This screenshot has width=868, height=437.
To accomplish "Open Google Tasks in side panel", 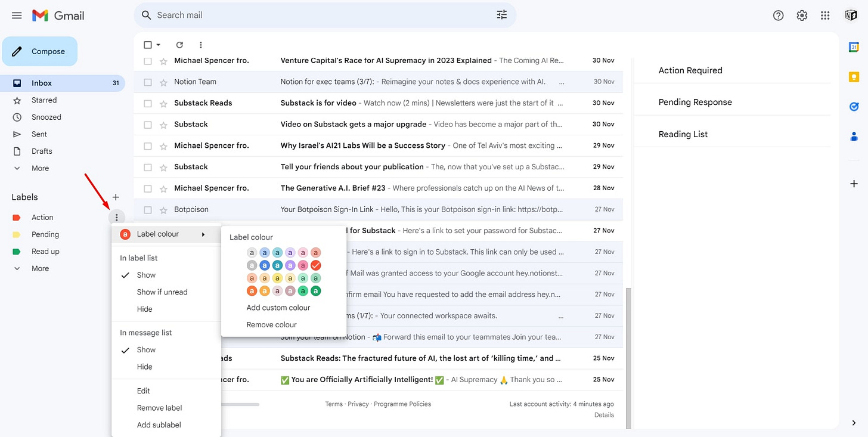I will (854, 107).
